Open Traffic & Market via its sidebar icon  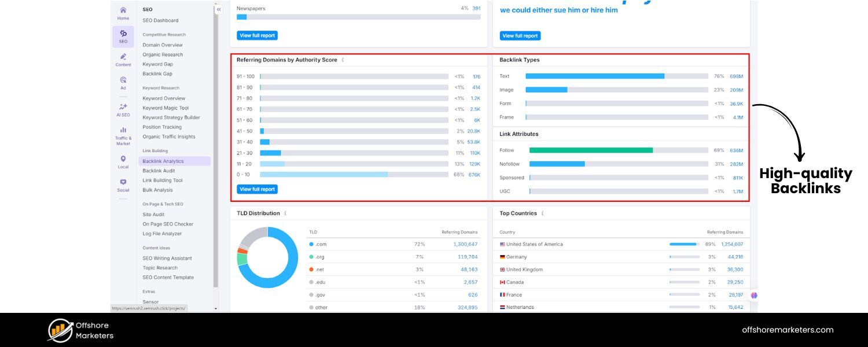click(123, 134)
